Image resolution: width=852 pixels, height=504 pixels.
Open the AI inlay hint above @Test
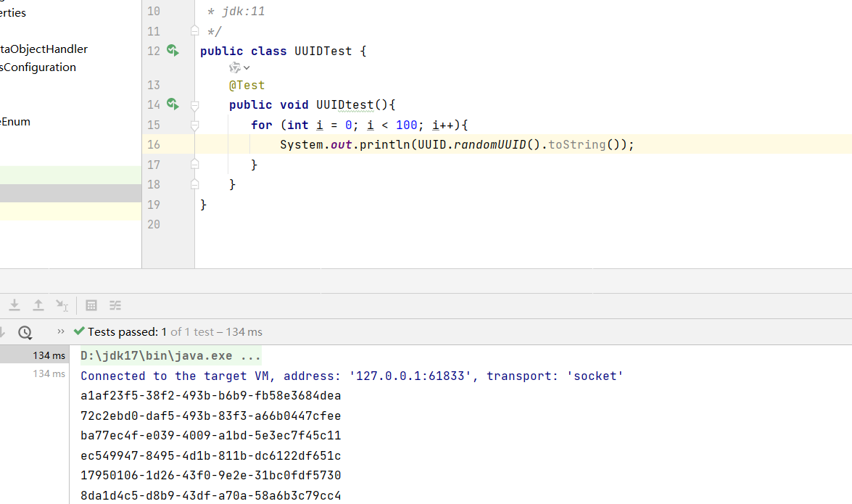239,67
